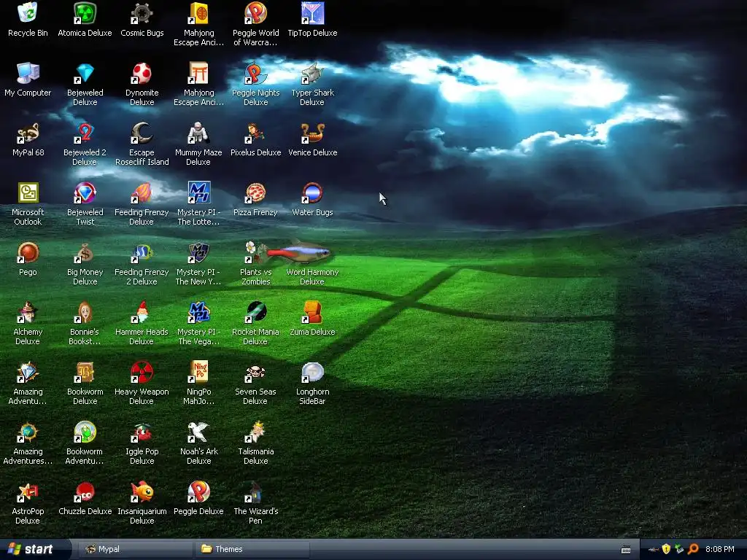Click the Feeding Frenzy Deluxe icon

tap(142, 192)
